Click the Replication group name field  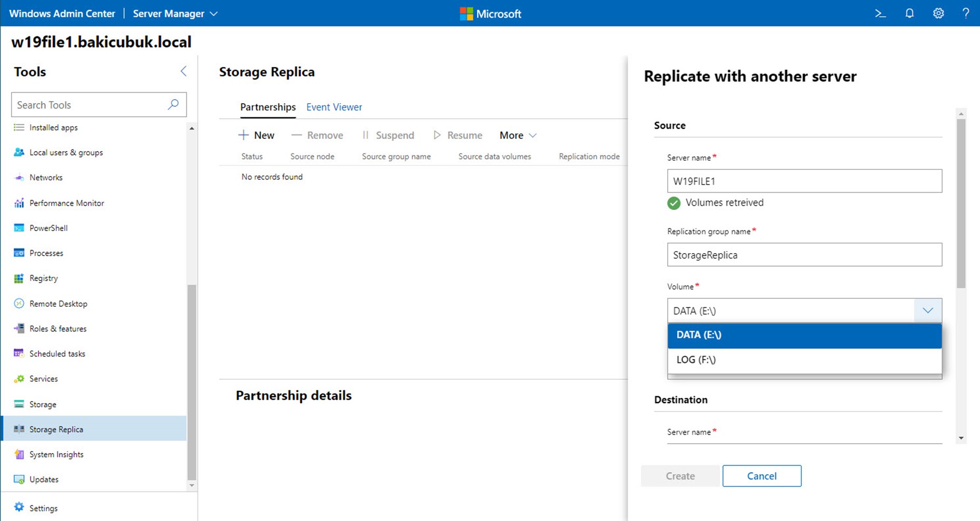pos(804,255)
